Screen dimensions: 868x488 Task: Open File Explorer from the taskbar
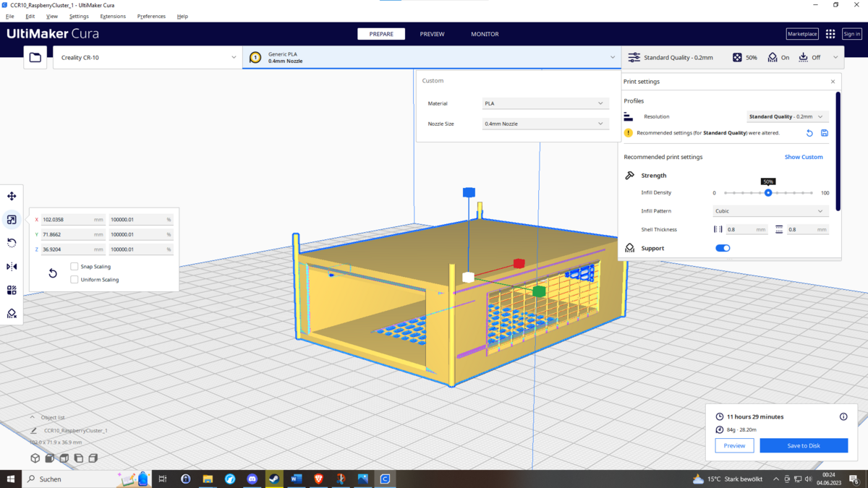coord(208,479)
